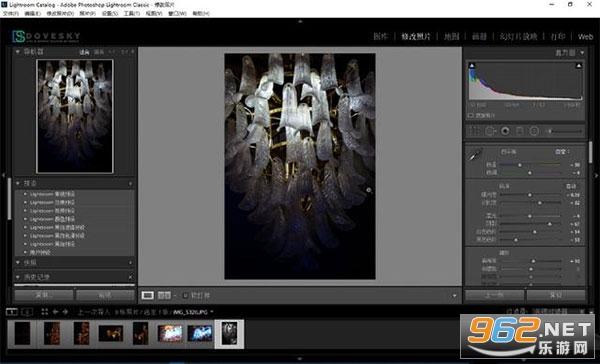Viewport: 600px width, 364px height.
Task: Click the right panel vertical scrollbar
Action: [x=591, y=152]
